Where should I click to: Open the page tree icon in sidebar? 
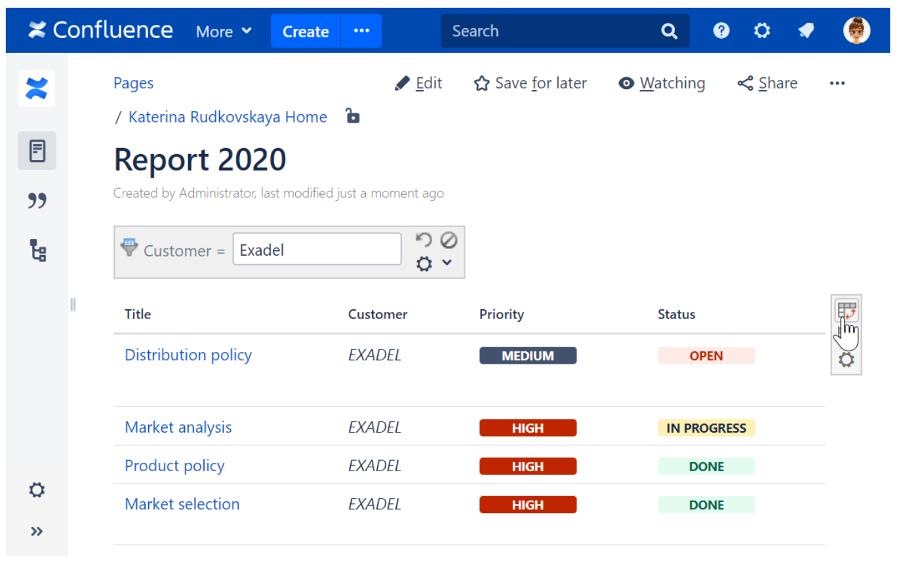[x=37, y=250]
